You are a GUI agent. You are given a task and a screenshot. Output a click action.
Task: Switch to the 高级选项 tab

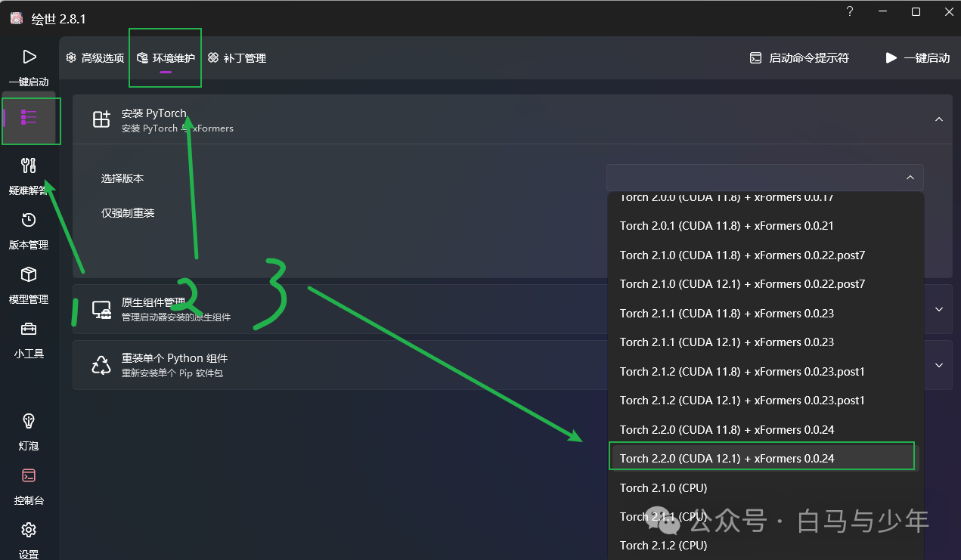coord(95,58)
